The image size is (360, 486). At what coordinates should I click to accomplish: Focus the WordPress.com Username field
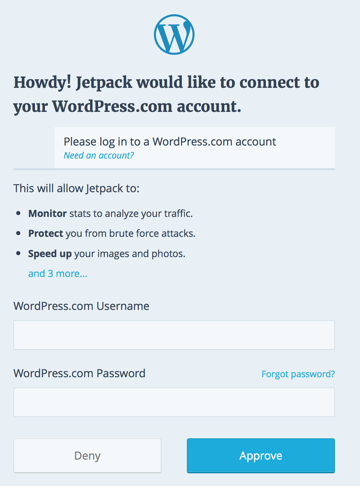tap(174, 335)
